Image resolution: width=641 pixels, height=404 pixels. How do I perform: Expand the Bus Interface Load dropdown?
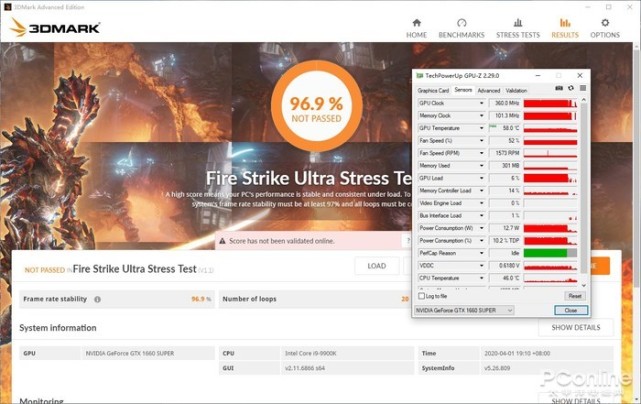point(481,215)
